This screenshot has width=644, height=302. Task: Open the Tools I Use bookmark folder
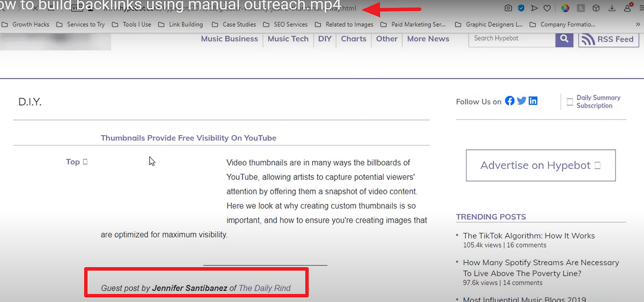132,24
